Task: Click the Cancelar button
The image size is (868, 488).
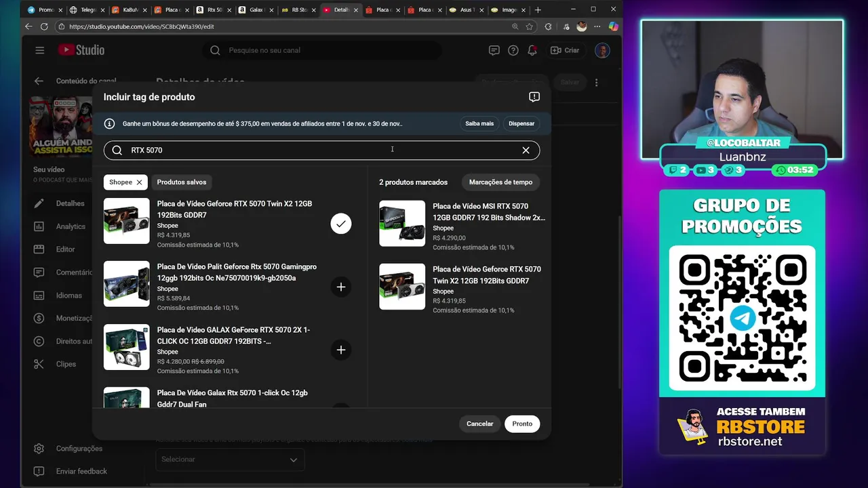Action: (480, 424)
